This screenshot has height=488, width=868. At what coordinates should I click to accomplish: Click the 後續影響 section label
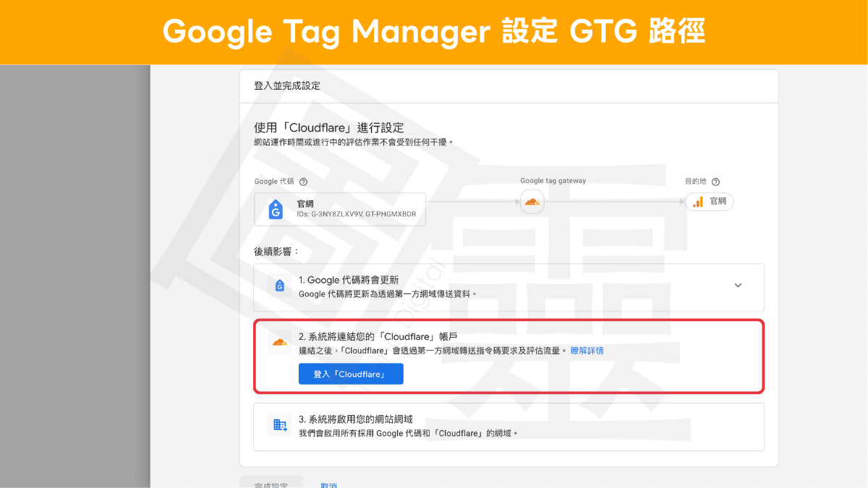(274, 252)
